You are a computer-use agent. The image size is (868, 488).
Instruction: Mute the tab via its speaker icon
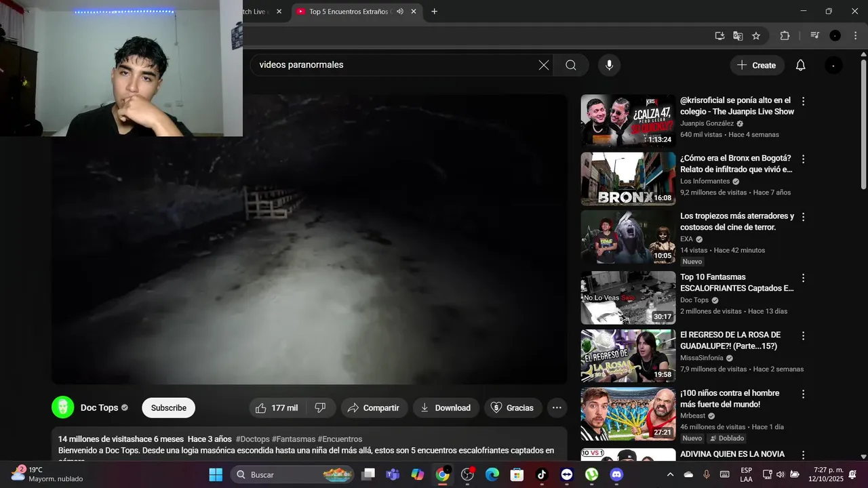(400, 12)
